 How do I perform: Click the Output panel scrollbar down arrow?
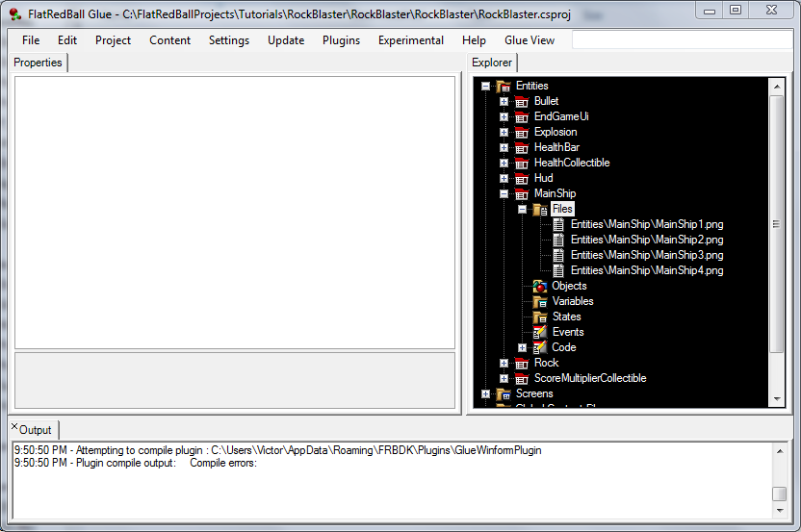tap(780, 510)
